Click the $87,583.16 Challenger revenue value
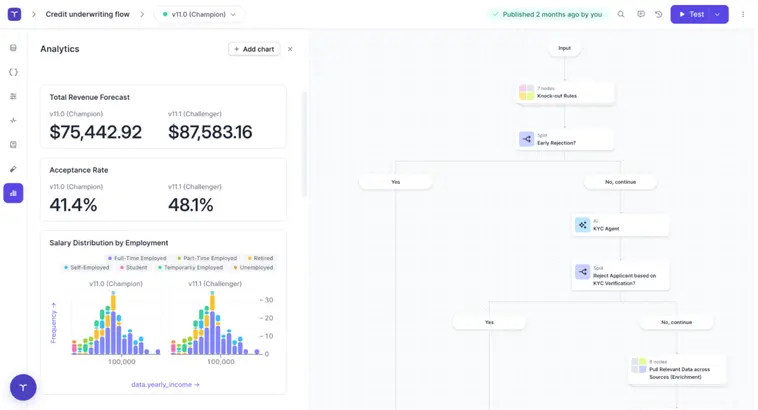 210,132
